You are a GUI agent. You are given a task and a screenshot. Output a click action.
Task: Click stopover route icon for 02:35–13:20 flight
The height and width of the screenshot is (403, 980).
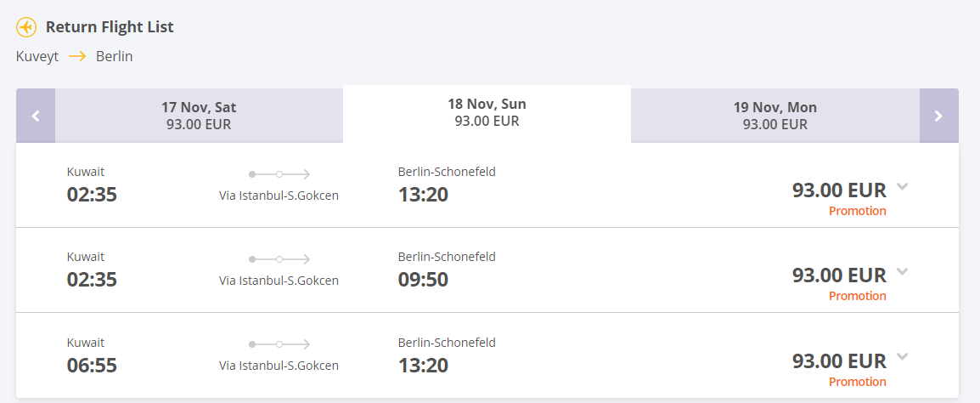click(279, 174)
